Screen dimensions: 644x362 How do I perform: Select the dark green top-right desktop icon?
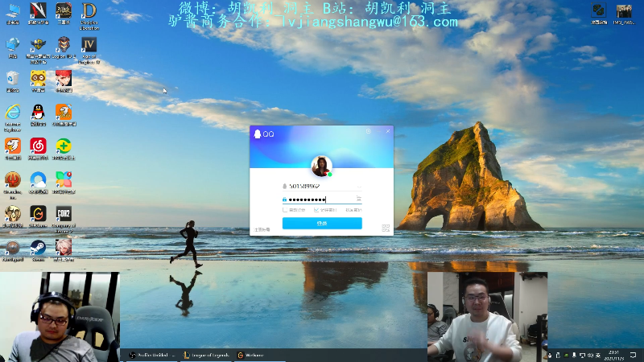(599, 14)
